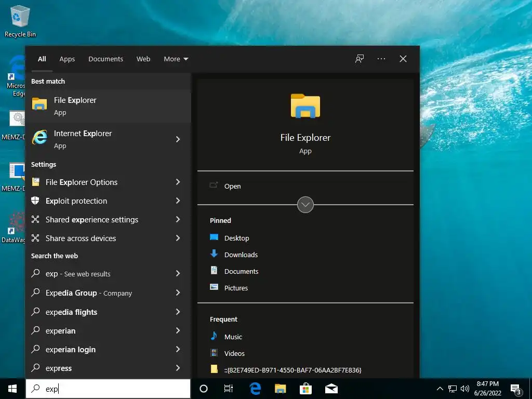The width and height of the screenshot is (532, 399).
Task: Expand Shared experience settings arrow
Action: click(x=178, y=219)
